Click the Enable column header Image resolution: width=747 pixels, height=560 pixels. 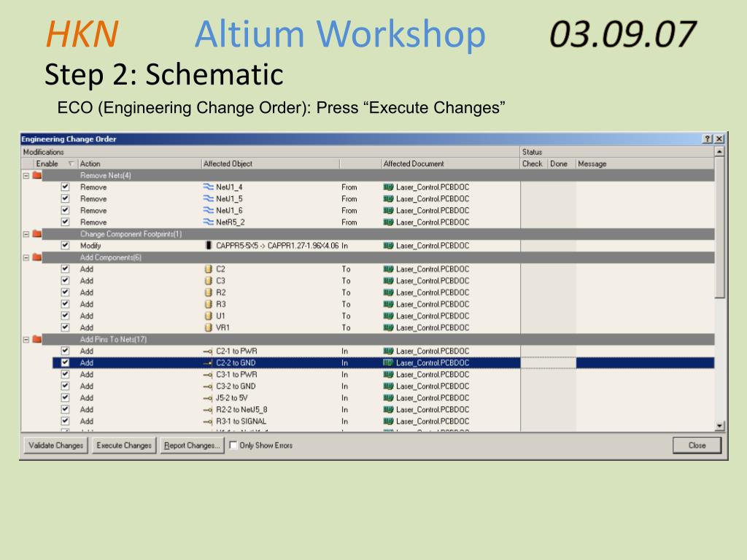[x=47, y=163]
